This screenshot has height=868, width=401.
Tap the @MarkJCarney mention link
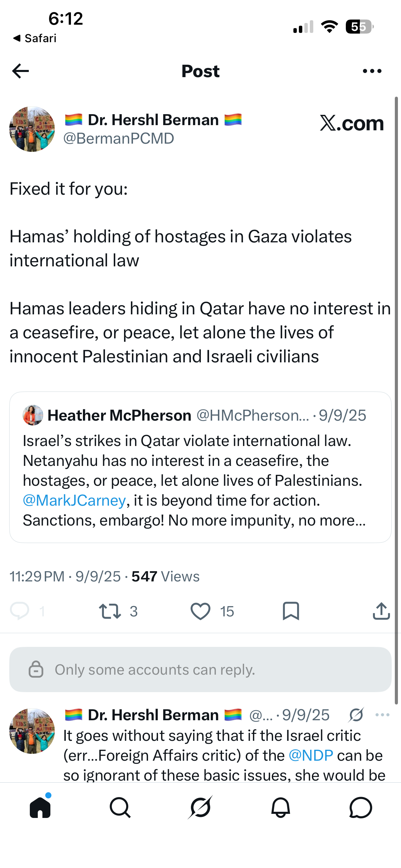tap(74, 501)
